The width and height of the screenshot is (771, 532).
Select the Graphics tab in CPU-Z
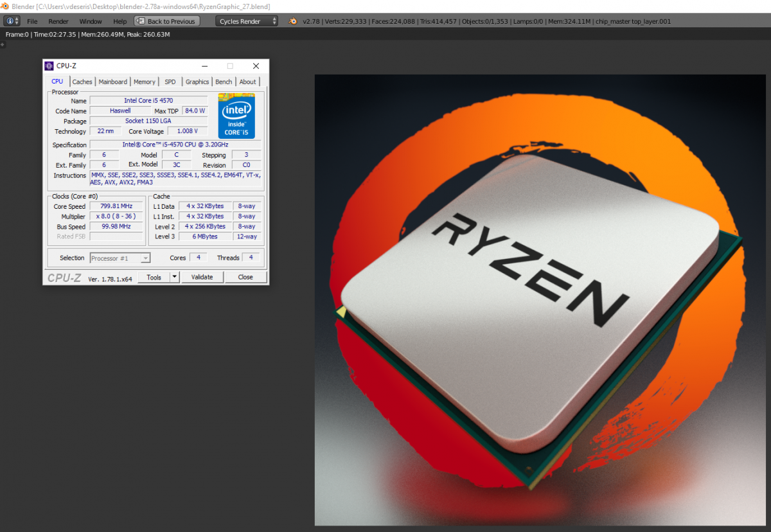click(x=197, y=82)
